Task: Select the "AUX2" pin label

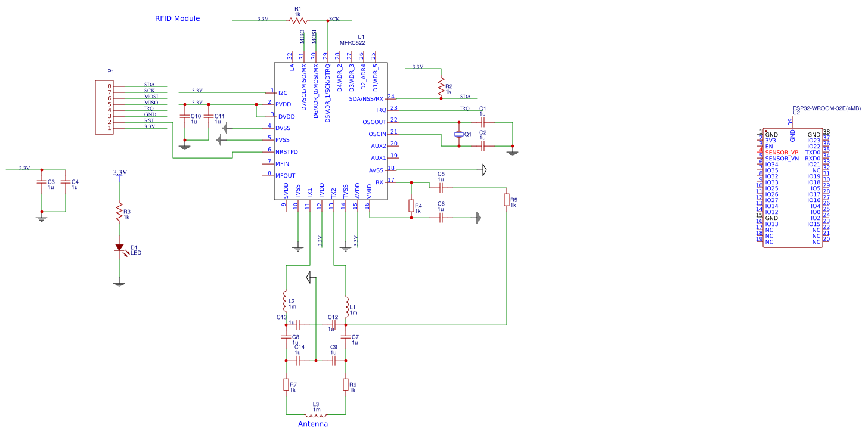Action: [379, 146]
